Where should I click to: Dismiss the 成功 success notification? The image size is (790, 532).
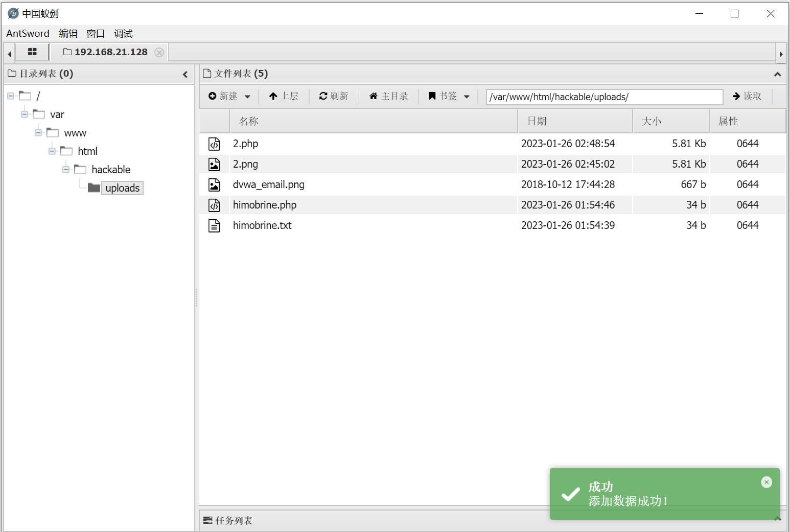click(x=766, y=482)
